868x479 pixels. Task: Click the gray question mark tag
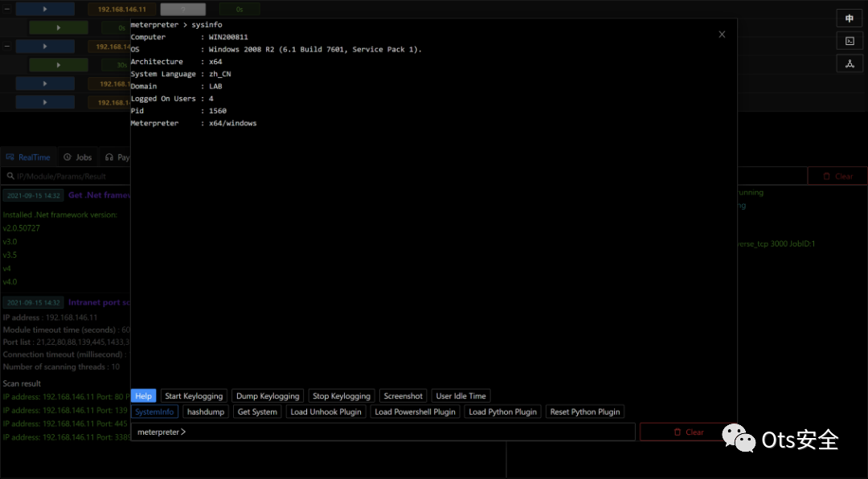point(182,10)
